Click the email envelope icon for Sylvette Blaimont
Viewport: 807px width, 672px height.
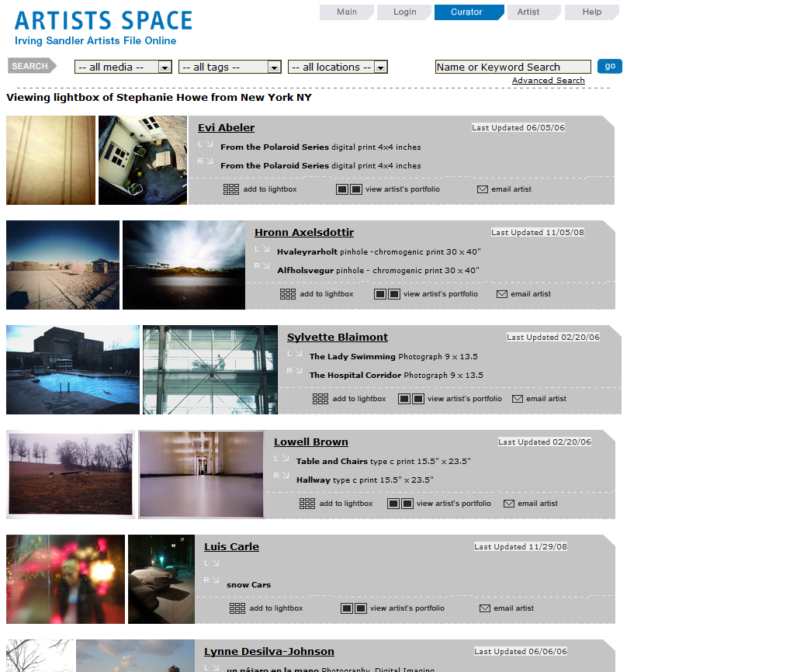tap(518, 399)
